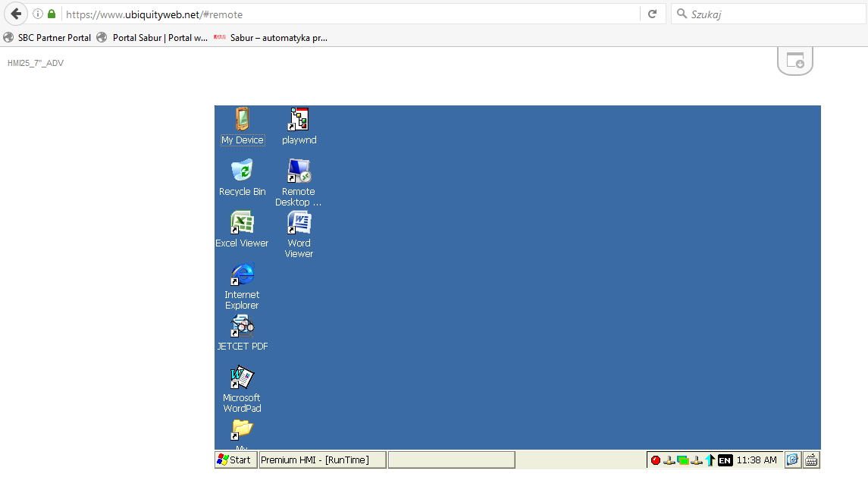Image resolution: width=868 pixels, height=480 pixels.
Task: Reload the page with the refresh button
Action: click(x=653, y=14)
